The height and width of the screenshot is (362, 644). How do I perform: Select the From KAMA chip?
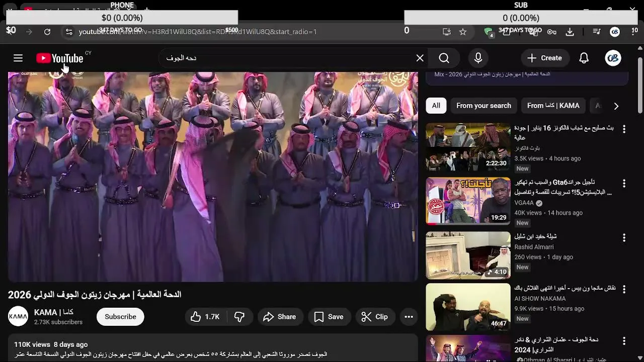[553, 106]
